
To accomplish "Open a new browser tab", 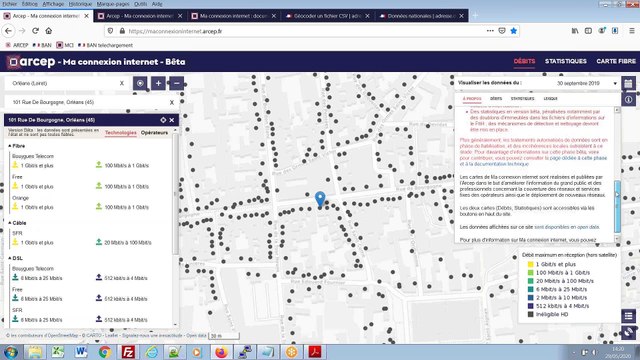I will coord(475,16).
